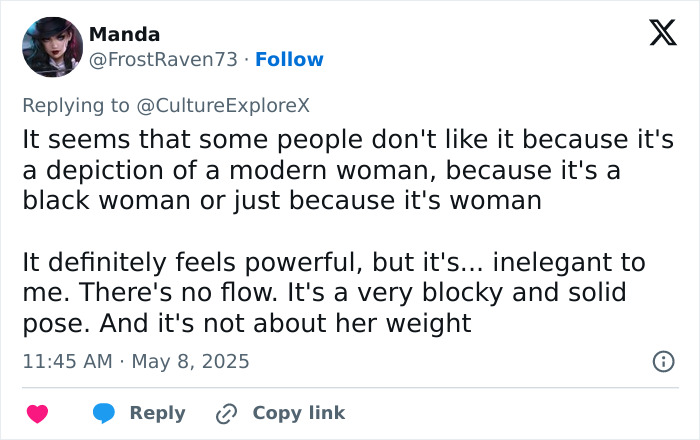Follow the FrostRaven73 account
Image resolution: width=700 pixels, height=440 pixels.
290,60
